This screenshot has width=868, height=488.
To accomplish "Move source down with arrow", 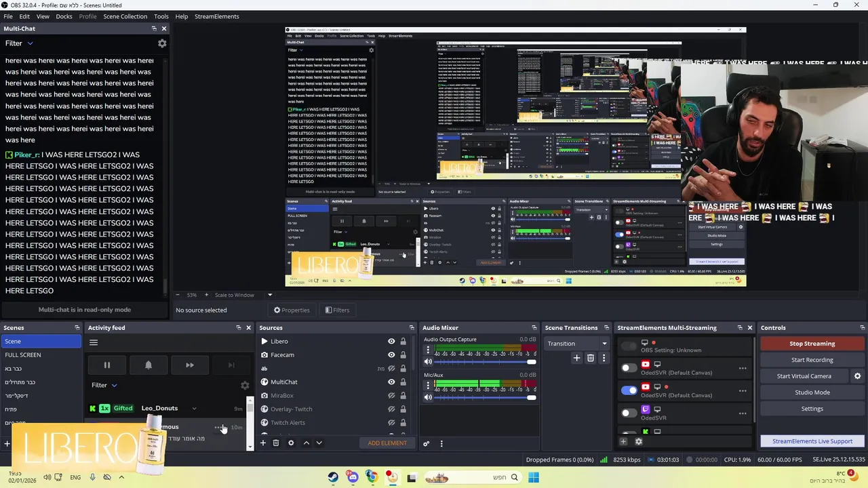I will [x=319, y=443].
